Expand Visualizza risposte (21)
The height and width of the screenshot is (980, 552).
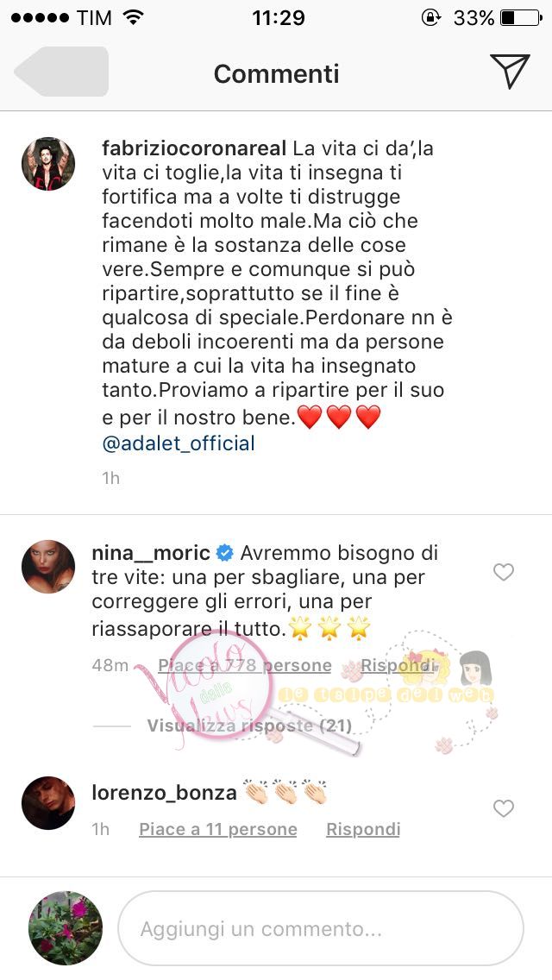pos(249,725)
